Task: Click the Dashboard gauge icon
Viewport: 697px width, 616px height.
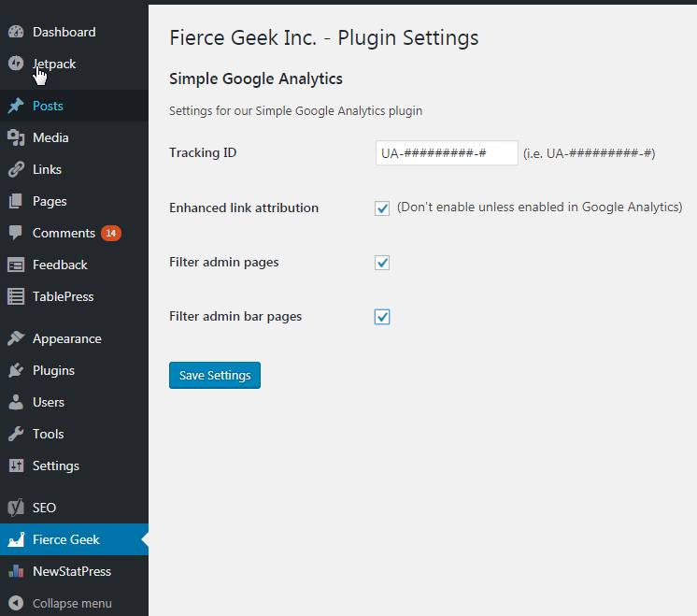Action: coord(16,32)
